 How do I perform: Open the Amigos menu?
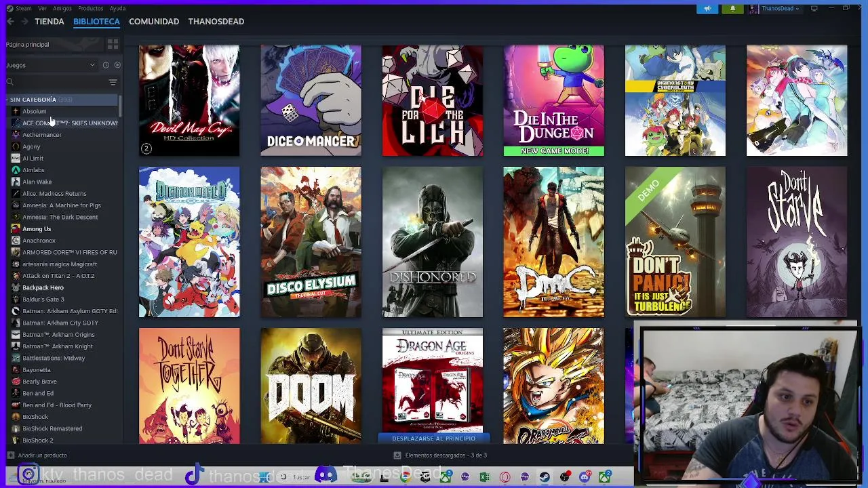pos(62,8)
